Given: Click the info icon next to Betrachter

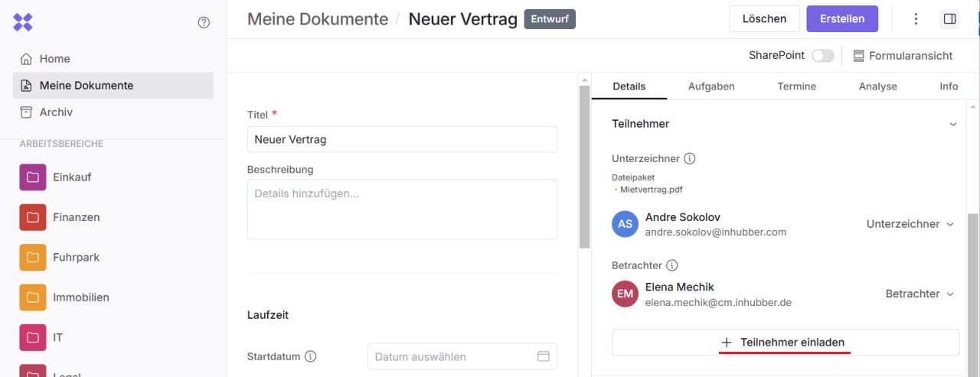Looking at the screenshot, I should coord(672,266).
